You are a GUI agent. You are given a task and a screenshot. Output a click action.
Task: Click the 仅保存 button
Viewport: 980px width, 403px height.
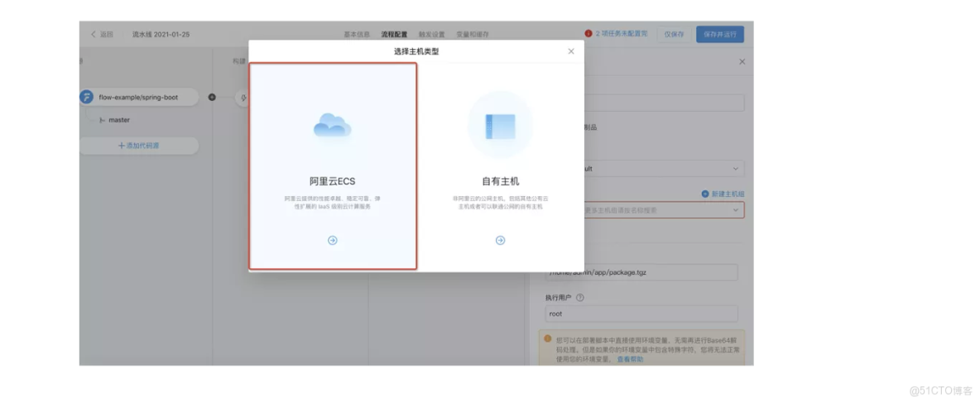tap(674, 35)
